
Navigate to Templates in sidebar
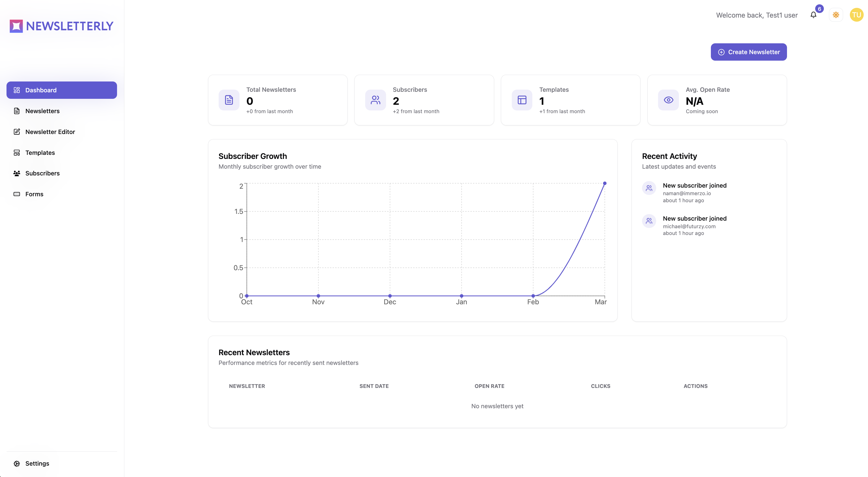click(x=40, y=152)
